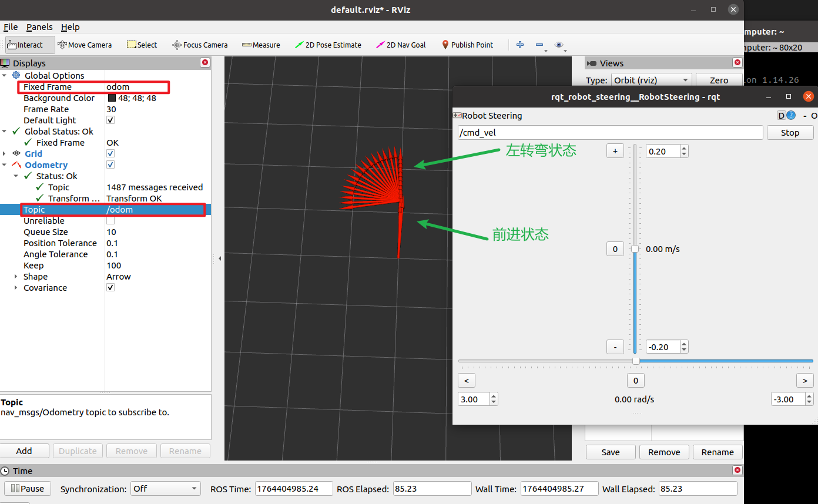Viewport: 818px width, 504px height.
Task: Click the blue plus add-tool icon
Action: tap(519, 45)
